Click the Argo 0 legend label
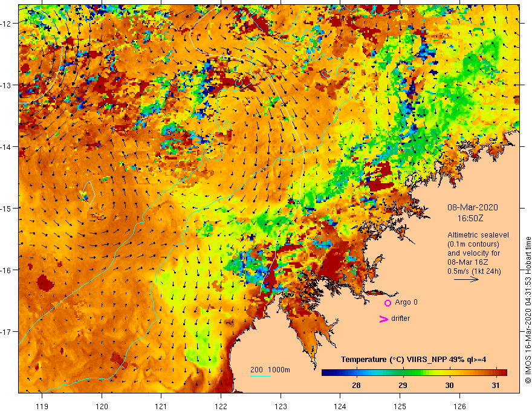This screenshot has height=411, width=532. (x=406, y=302)
